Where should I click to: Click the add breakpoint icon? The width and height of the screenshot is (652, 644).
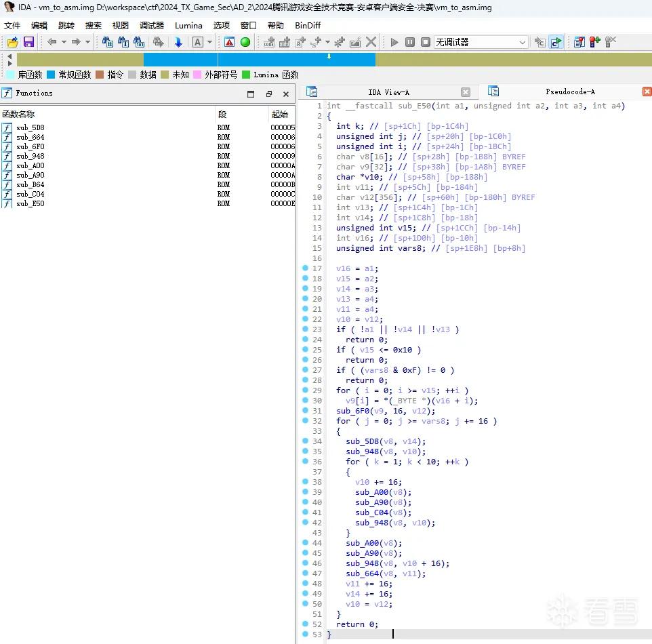click(x=595, y=42)
